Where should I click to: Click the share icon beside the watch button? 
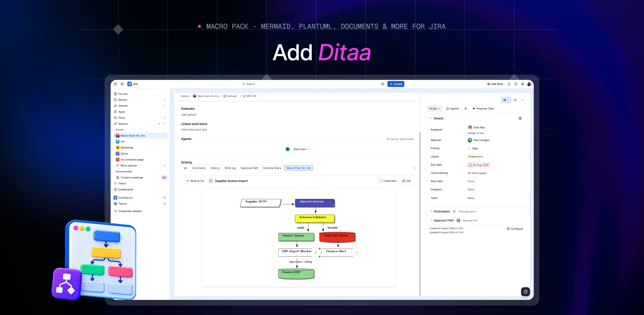tap(515, 100)
